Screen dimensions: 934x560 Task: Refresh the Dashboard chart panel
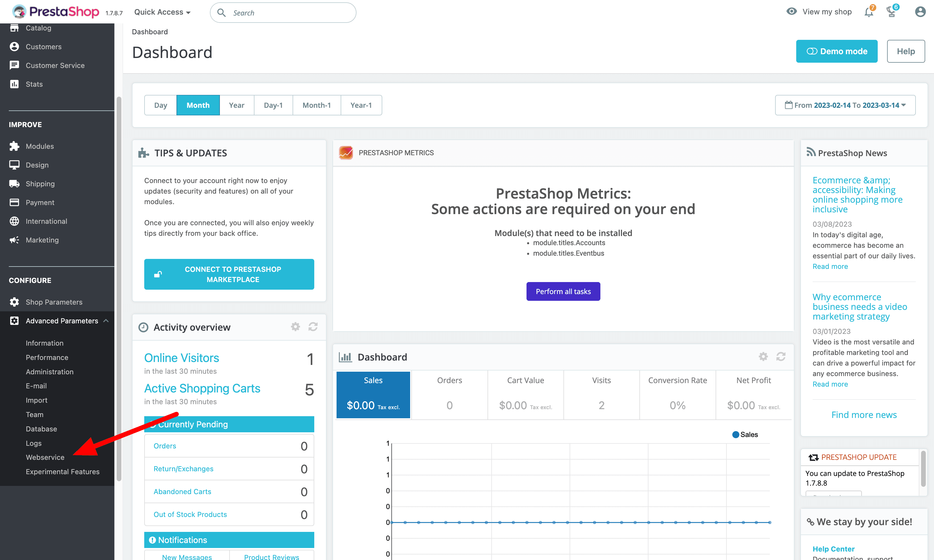[x=781, y=357]
